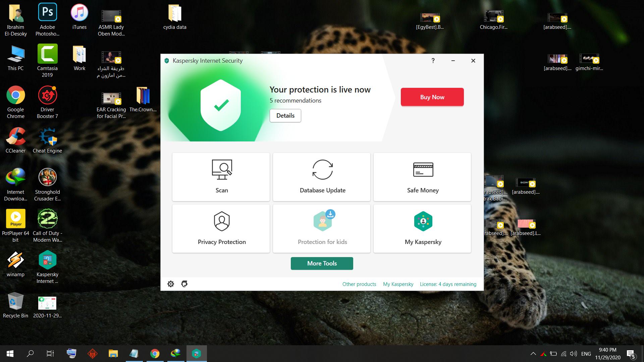Viewport: 644px width, 362px height.
Task: Click License: 4 days remaining link
Action: point(448,284)
